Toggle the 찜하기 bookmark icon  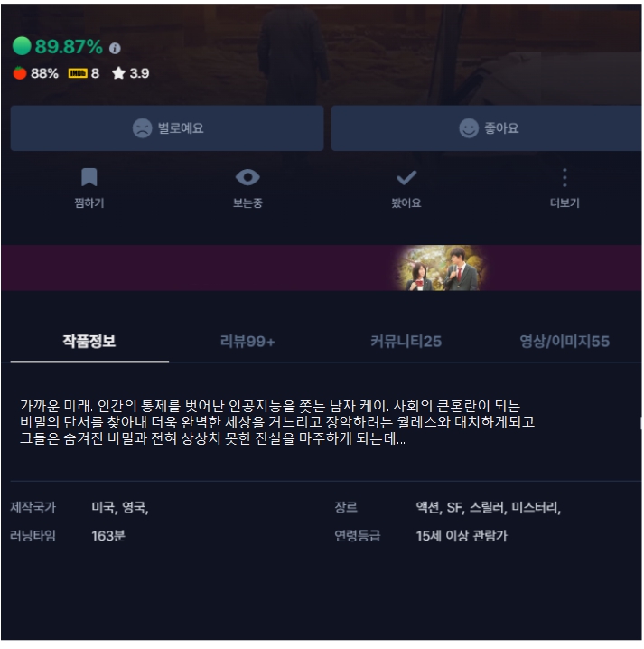(x=89, y=177)
